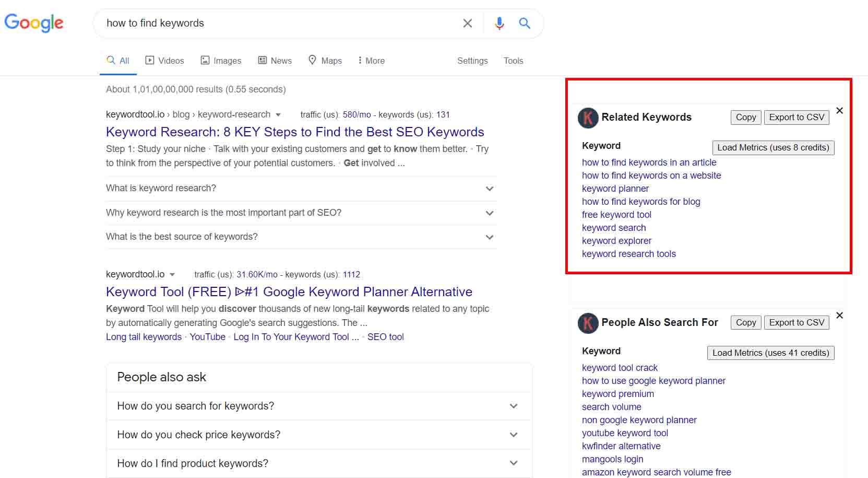Clear the search box with X icon
This screenshot has height=478, width=868.
click(x=468, y=23)
